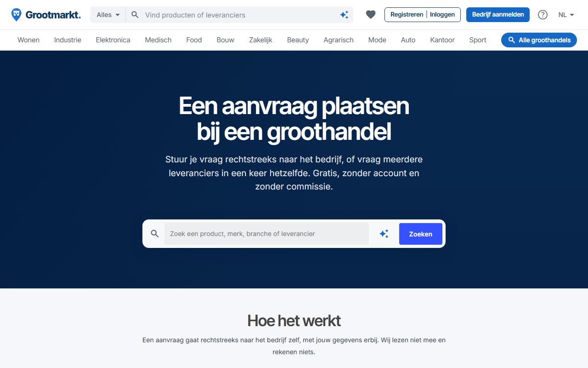
Task: Click the sparkle icon beside Zoeken
Action: pos(384,234)
